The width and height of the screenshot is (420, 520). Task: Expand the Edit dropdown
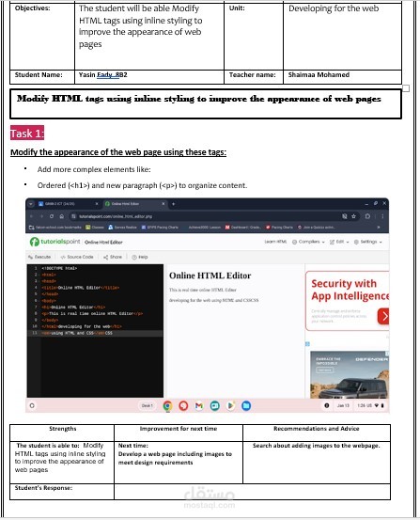pos(339,242)
